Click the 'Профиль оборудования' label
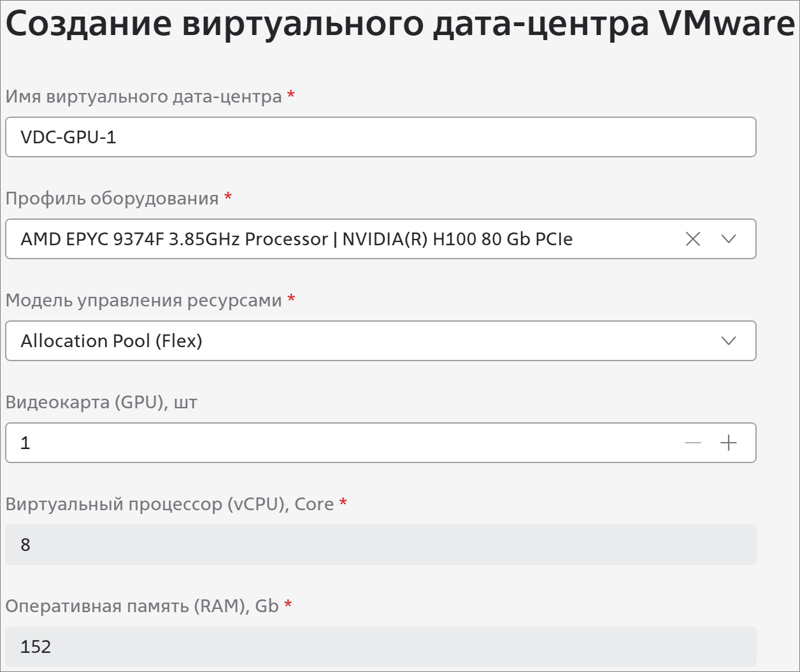Image resolution: width=800 pixels, height=672 pixels. (x=112, y=199)
